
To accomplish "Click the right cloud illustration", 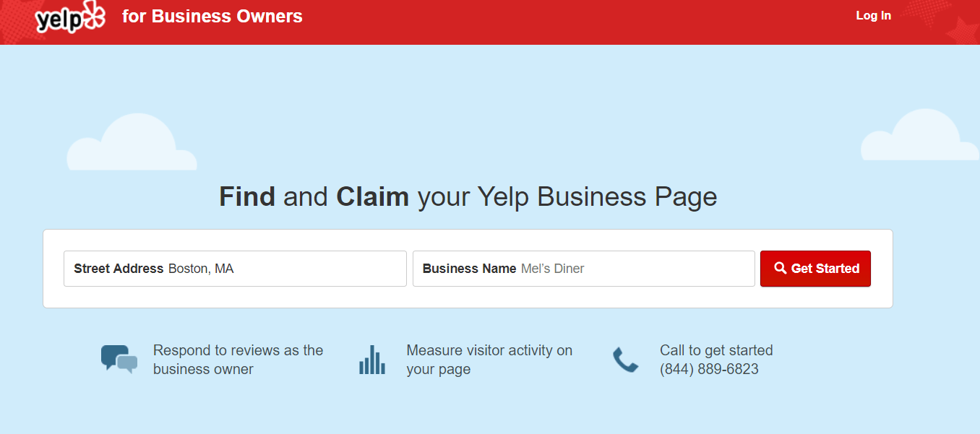I will pyautogui.click(x=920, y=134).
